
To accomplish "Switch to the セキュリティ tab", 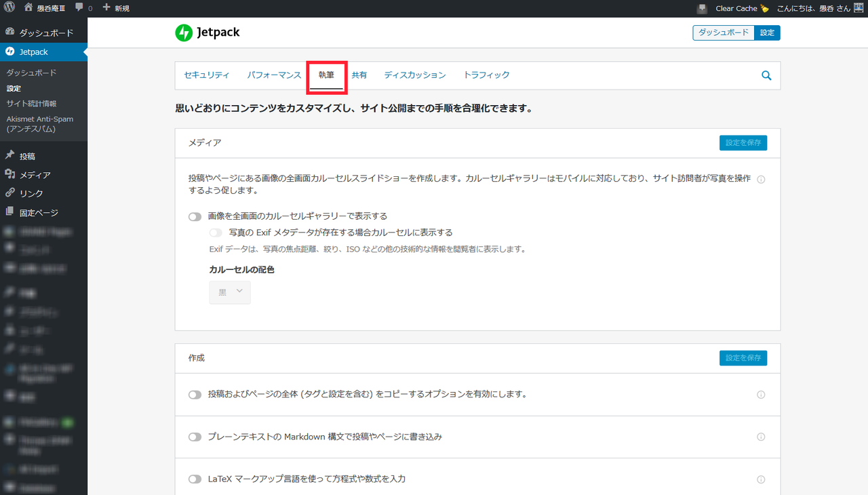I will click(206, 75).
